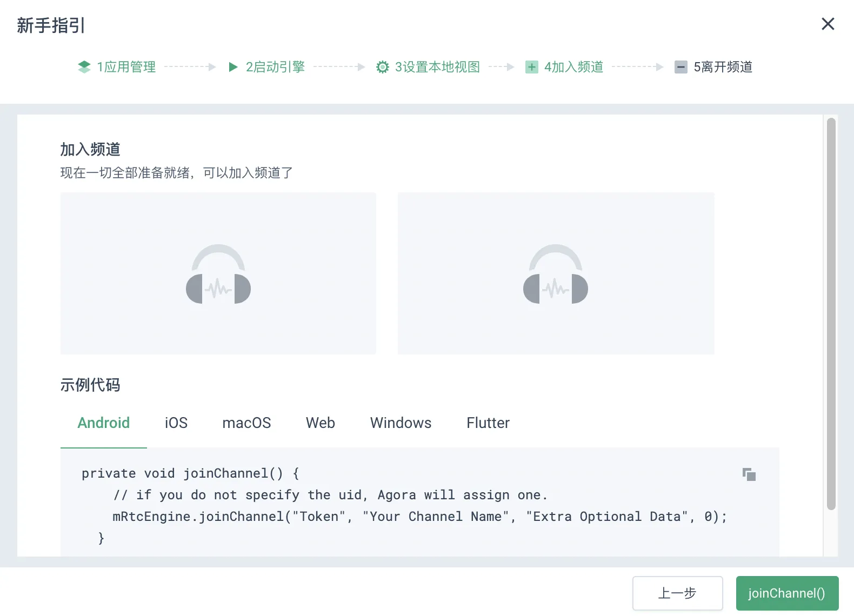Click the play icon beside 2启动引擎
Screen dimensions: 854x616
tap(233, 67)
